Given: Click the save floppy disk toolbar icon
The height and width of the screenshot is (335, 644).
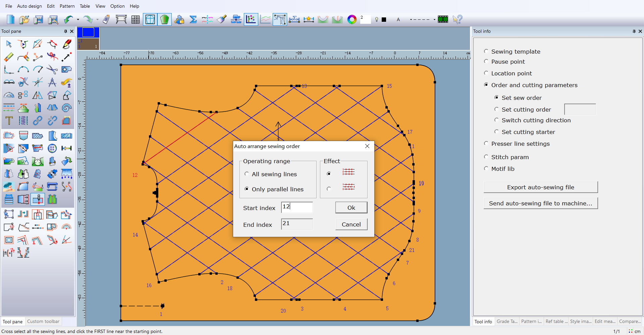Looking at the screenshot, I should (x=38, y=19).
